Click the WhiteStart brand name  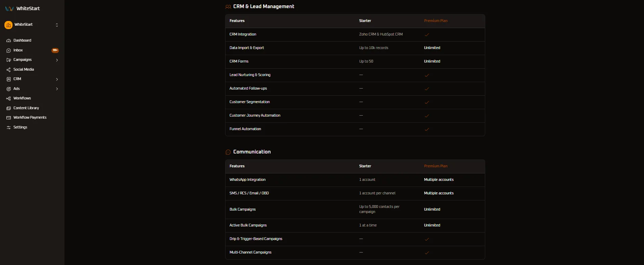point(28,8)
